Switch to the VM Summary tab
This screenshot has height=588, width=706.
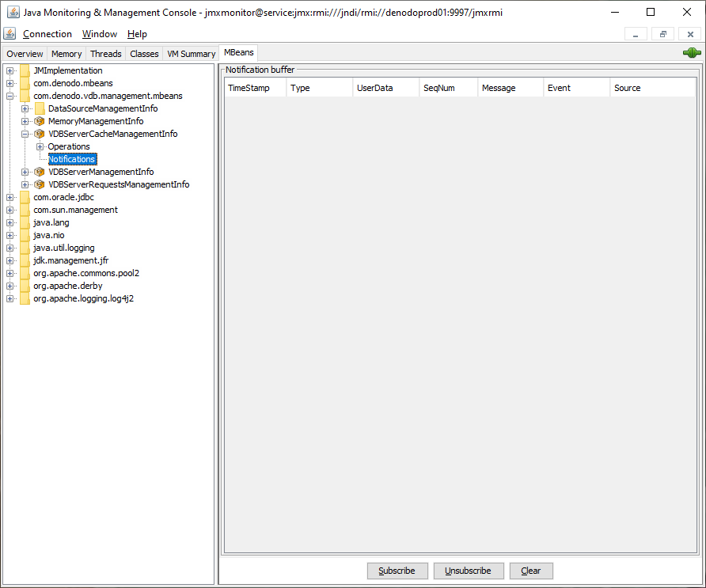[x=192, y=54]
